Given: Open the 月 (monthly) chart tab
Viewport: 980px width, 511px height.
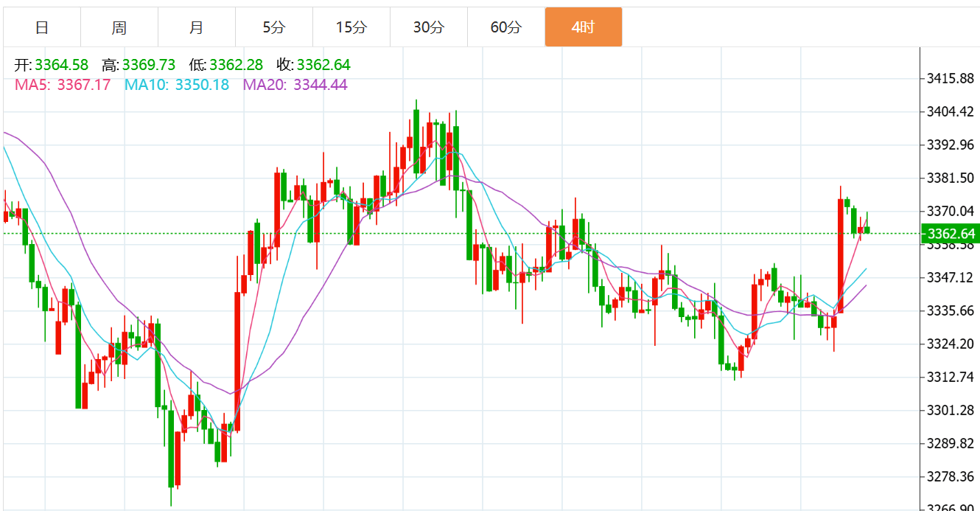Looking at the screenshot, I should [x=197, y=27].
